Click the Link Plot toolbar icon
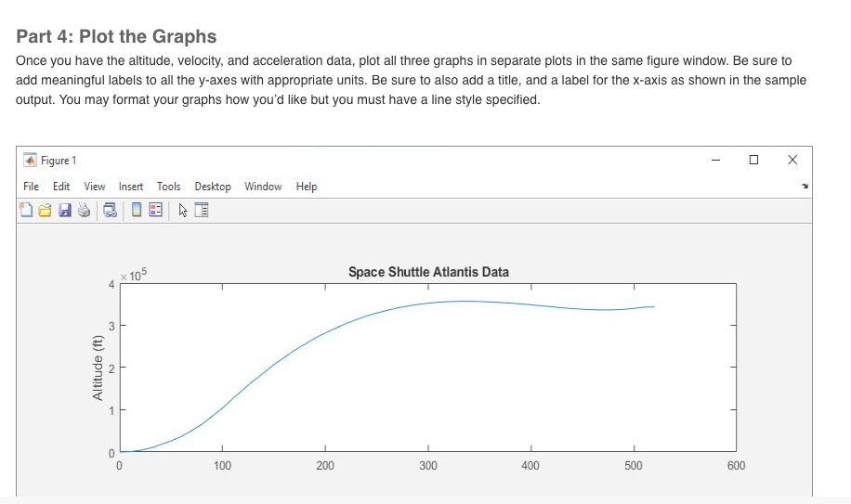 point(111,211)
